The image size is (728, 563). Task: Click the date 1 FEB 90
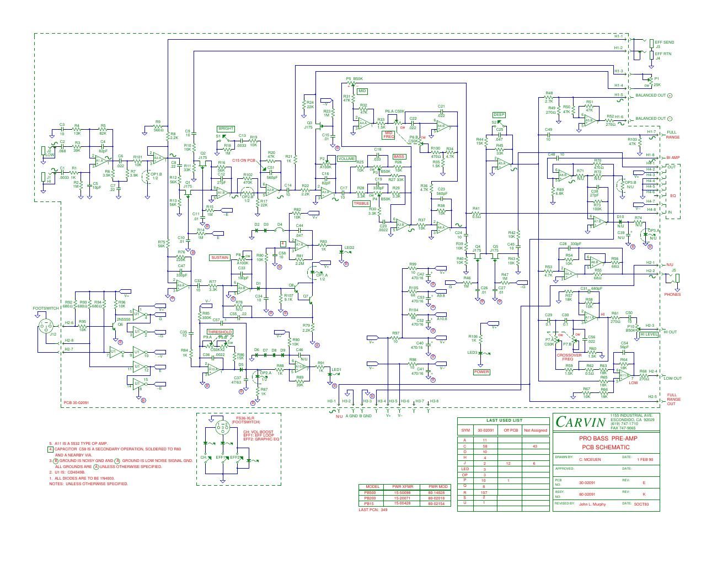pos(645,459)
